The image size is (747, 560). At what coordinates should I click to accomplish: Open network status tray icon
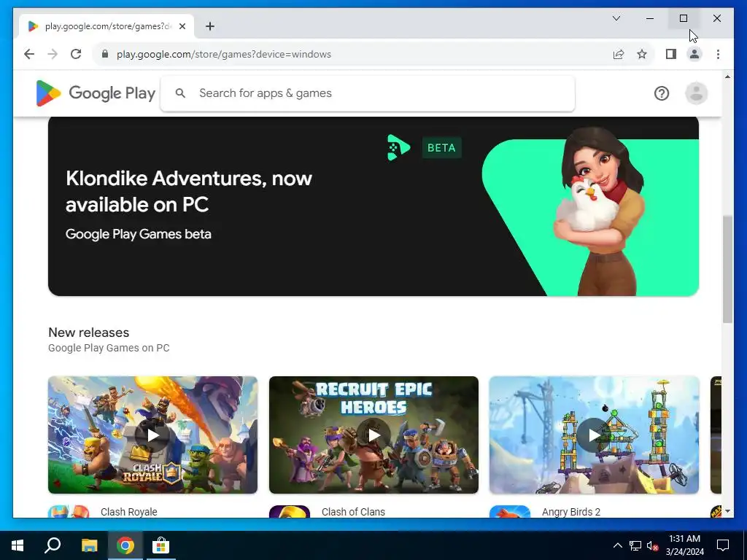coord(635,545)
